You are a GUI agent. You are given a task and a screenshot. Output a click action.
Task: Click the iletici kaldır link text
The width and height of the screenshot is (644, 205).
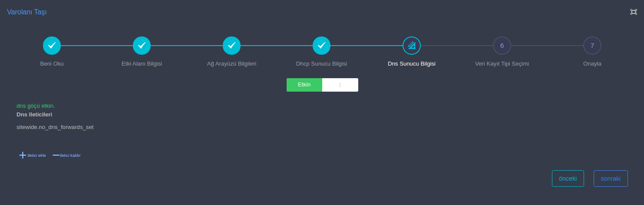point(70,155)
